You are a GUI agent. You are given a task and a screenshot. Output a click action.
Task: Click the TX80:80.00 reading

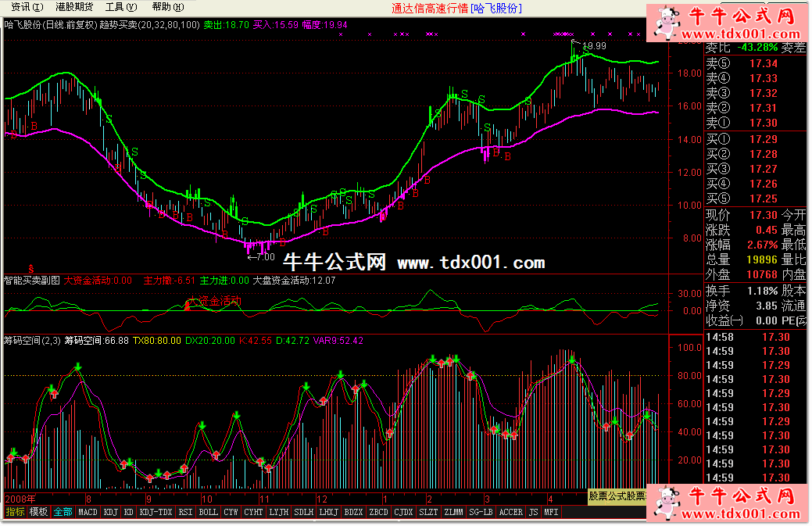(157, 341)
